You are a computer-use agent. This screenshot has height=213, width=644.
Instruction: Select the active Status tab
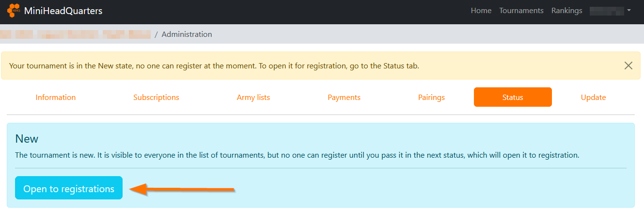513,97
